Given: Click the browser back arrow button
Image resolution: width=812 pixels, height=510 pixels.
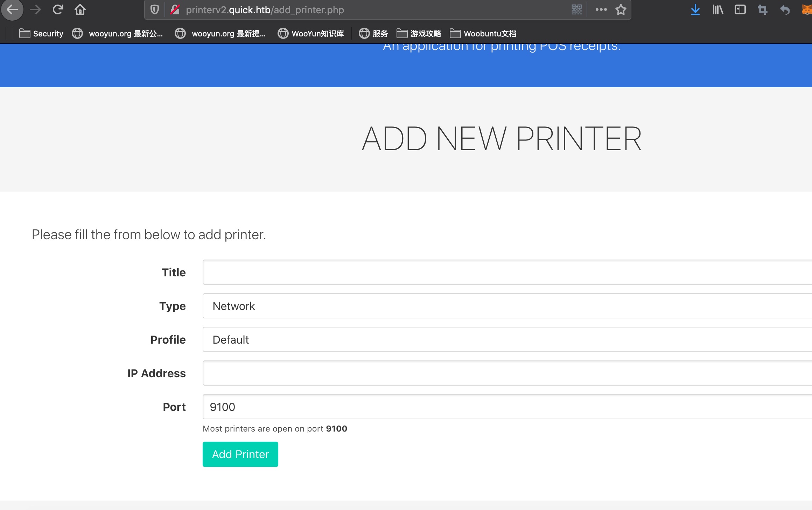Looking at the screenshot, I should (x=12, y=10).
